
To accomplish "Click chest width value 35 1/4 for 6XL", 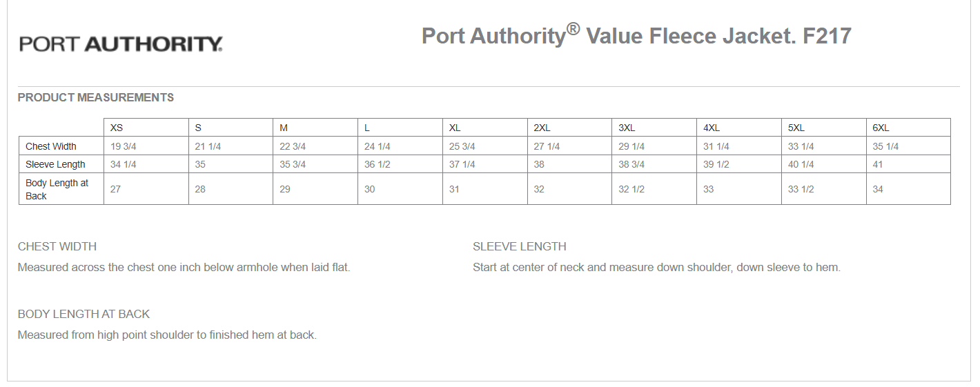I will (885, 146).
